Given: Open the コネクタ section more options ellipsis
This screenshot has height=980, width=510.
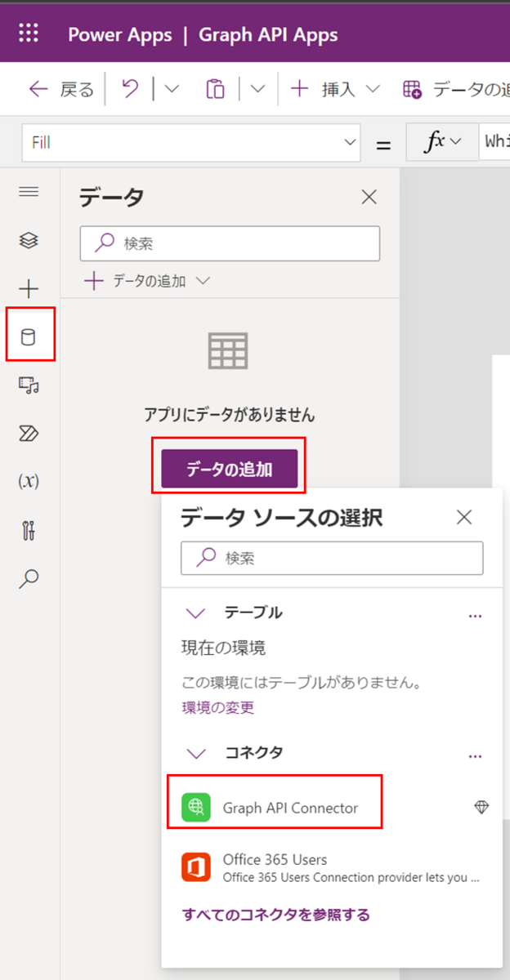Looking at the screenshot, I should [x=475, y=756].
